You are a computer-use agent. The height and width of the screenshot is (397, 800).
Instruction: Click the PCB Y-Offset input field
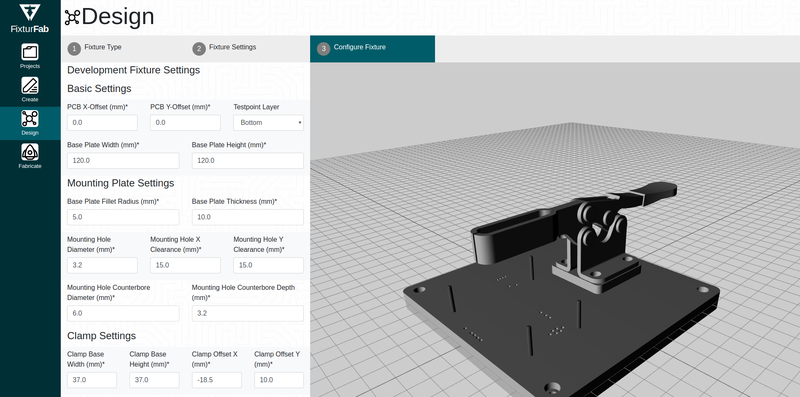185,122
